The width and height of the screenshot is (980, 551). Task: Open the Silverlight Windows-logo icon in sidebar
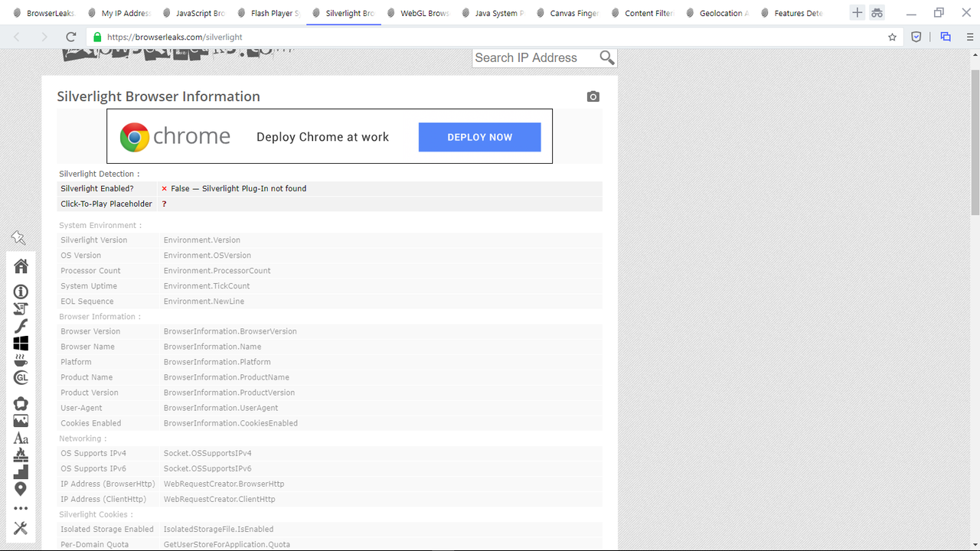coord(21,343)
